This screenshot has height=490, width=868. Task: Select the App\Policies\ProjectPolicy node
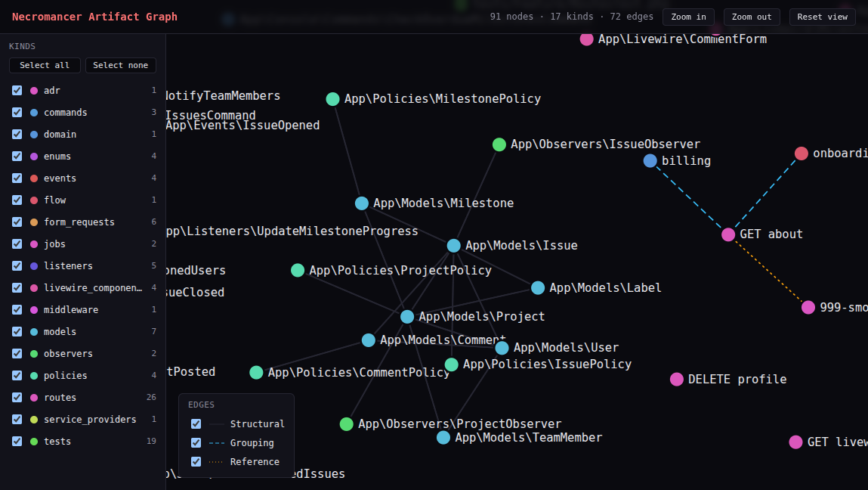(298, 271)
